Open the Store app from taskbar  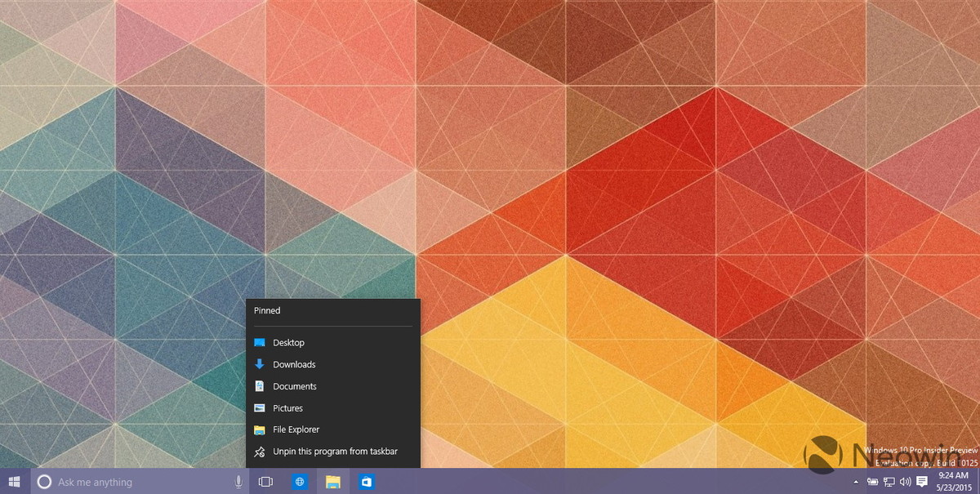(x=366, y=482)
